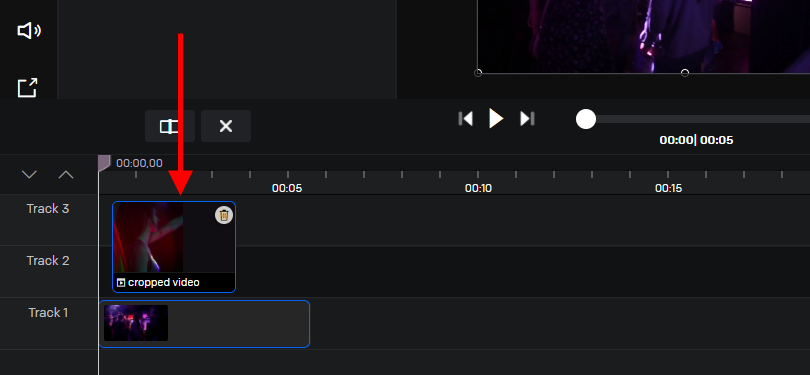Expand tracks with the up chevron
The image size is (810, 375).
coord(66,175)
